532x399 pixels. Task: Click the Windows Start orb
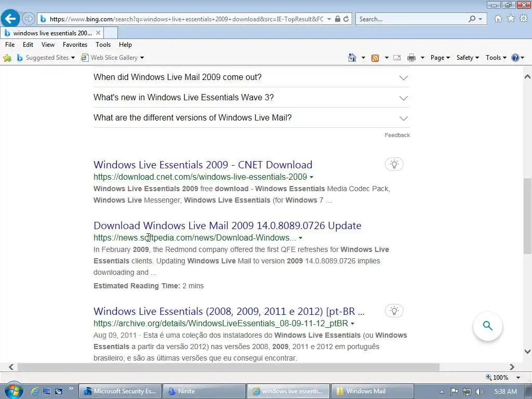[x=14, y=391]
